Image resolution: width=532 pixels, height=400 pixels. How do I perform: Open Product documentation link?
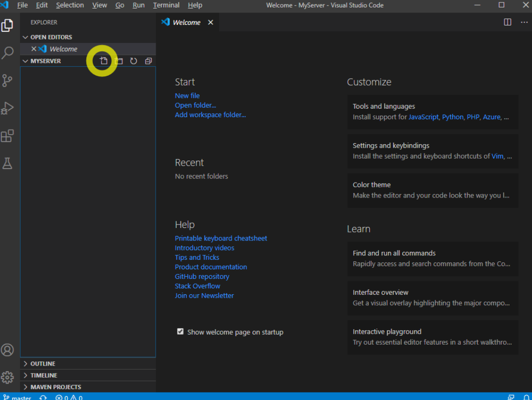tap(211, 267)
